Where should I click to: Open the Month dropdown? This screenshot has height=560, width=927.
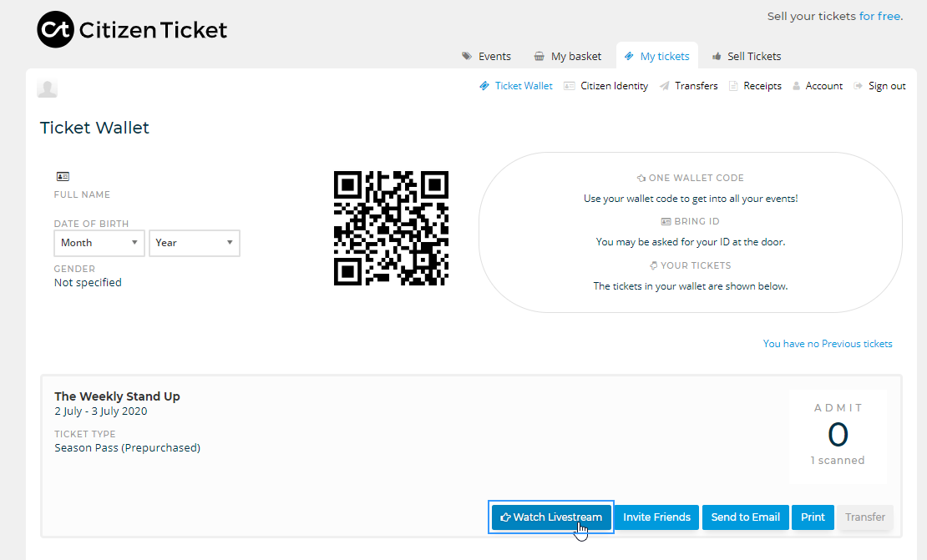(x=99, y=243)
